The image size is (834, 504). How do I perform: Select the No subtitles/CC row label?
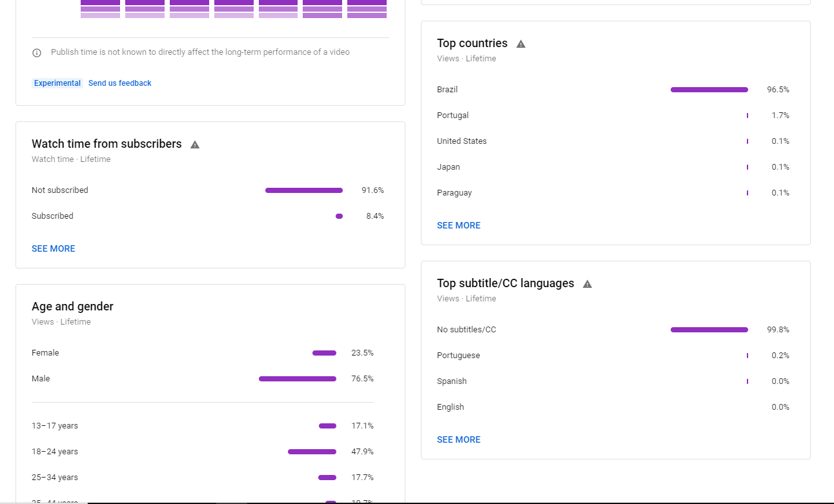coord(467,330)
